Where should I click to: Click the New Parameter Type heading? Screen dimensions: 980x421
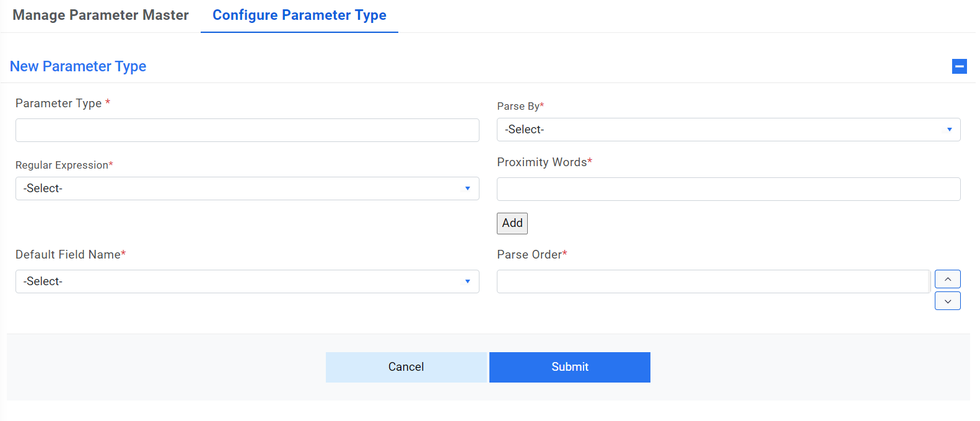pos(78,66)
